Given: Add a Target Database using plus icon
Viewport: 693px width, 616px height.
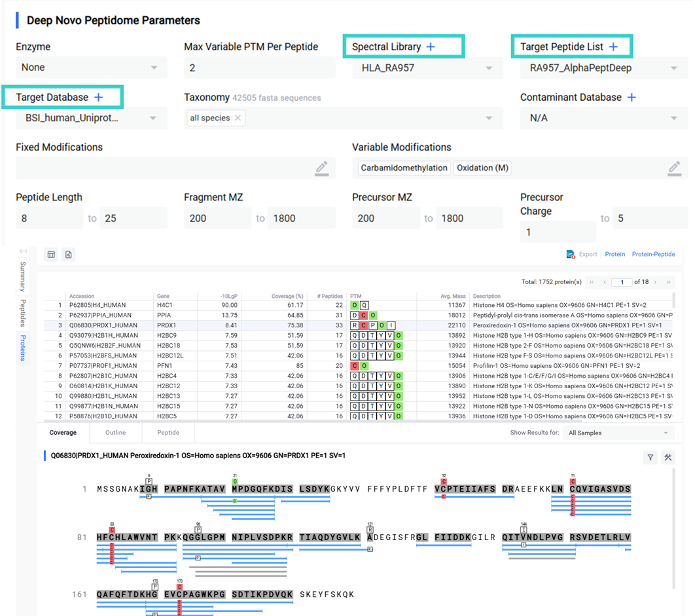Looking at the screenshot, I should point(98,98).
